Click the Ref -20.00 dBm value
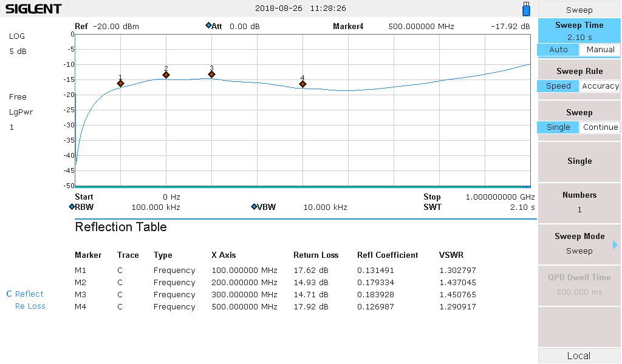The height and width of the screenshot is (364, 622). [x=116, y=27]
